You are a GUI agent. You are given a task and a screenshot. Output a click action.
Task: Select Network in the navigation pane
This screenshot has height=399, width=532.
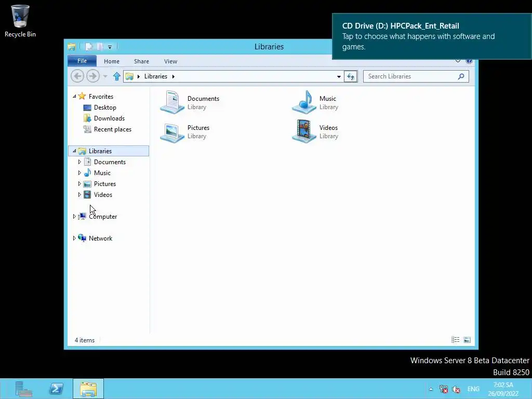point(100,238)
